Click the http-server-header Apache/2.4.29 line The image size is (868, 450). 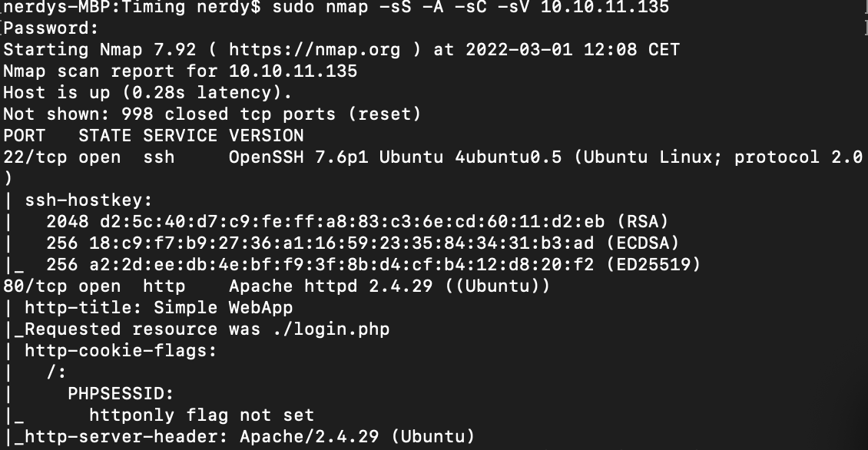[249, 437]
